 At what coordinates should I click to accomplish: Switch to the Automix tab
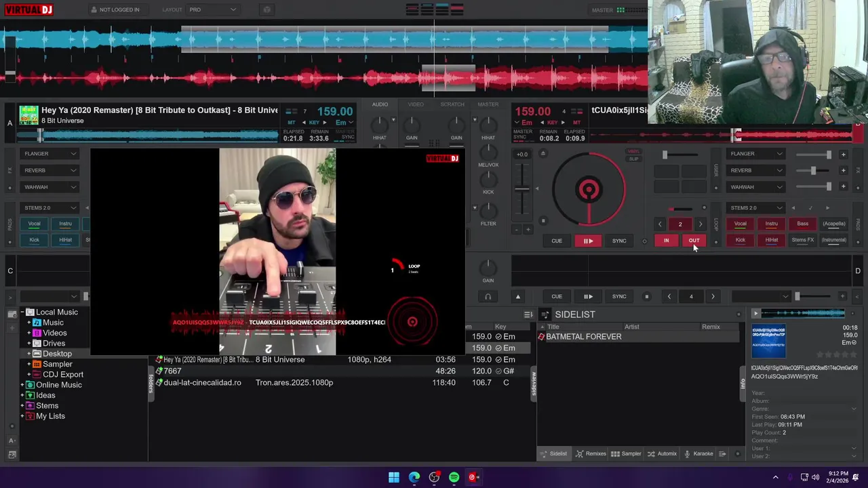pos(662,453)
